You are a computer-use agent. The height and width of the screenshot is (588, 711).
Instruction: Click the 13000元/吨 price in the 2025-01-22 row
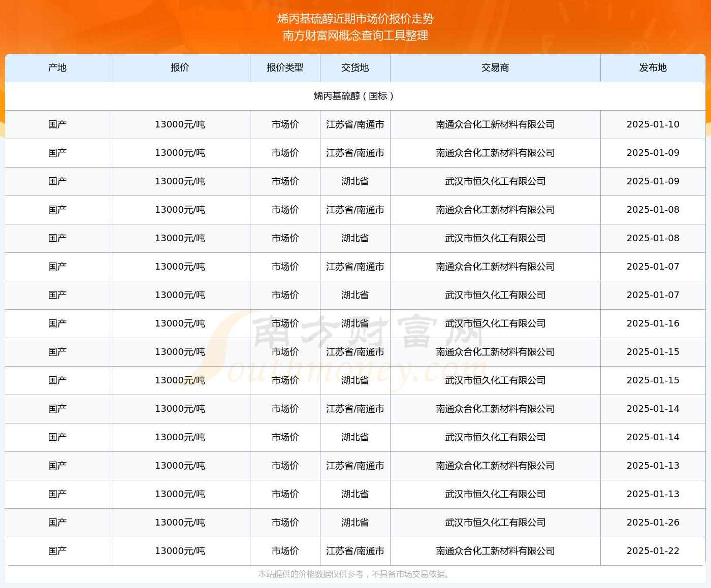coord(180,551)
